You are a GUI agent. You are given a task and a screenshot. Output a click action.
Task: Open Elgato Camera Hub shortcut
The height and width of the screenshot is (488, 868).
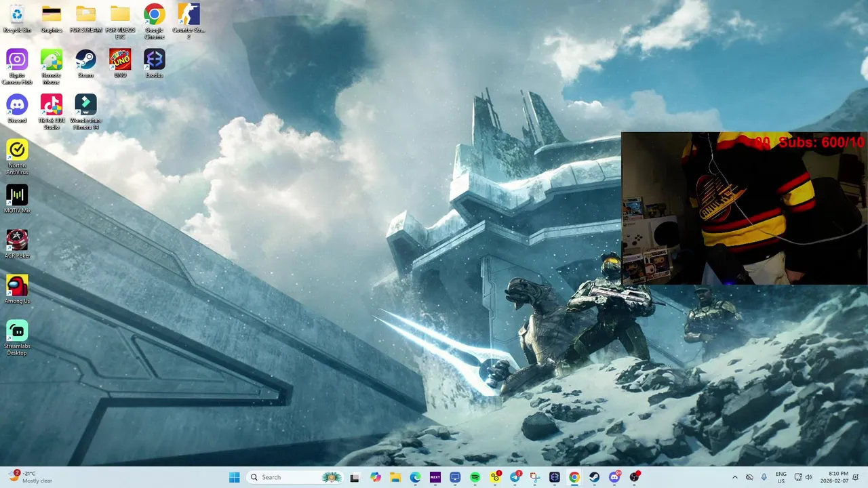click(17, 66)
